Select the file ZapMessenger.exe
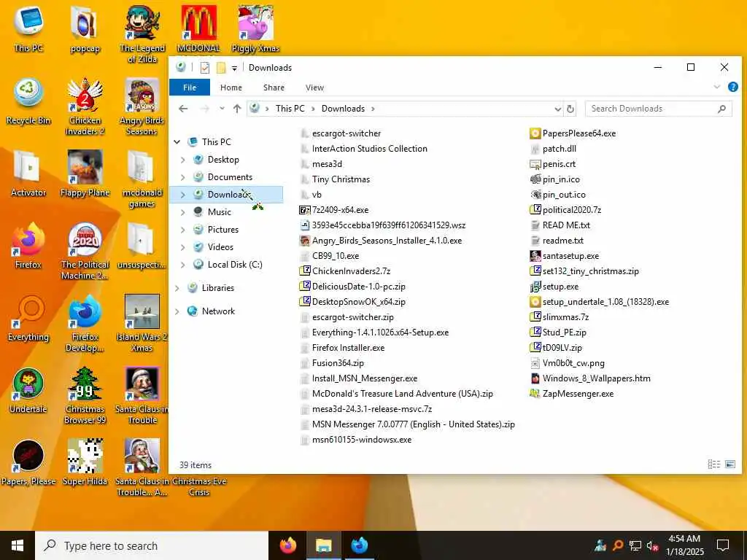 point(572,394)
